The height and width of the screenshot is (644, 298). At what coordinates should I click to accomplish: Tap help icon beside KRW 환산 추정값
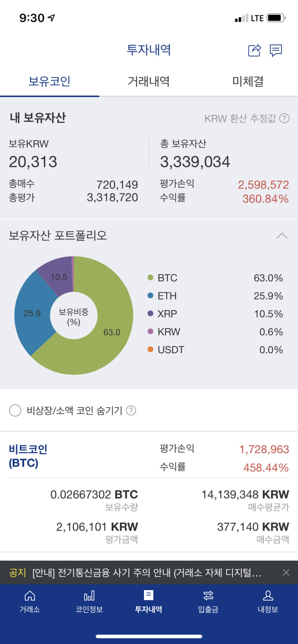click(284, 118)
